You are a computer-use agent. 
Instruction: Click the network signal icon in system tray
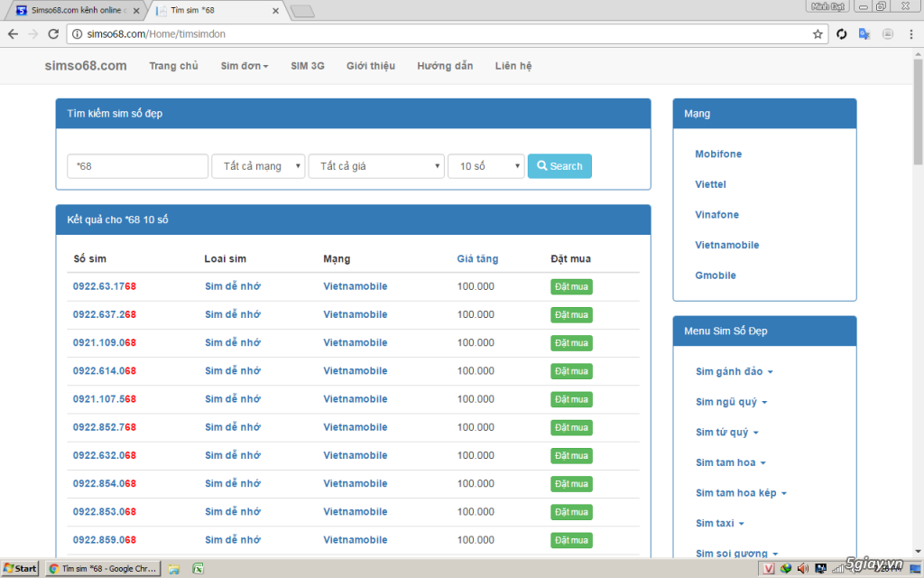836,569
